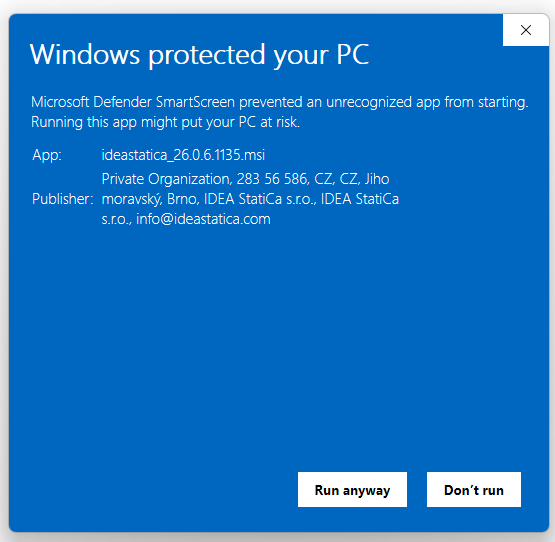
Task: Click the 'Microsoft Defender SmartScreen prevented' sentence
Action: click(279, 102)
